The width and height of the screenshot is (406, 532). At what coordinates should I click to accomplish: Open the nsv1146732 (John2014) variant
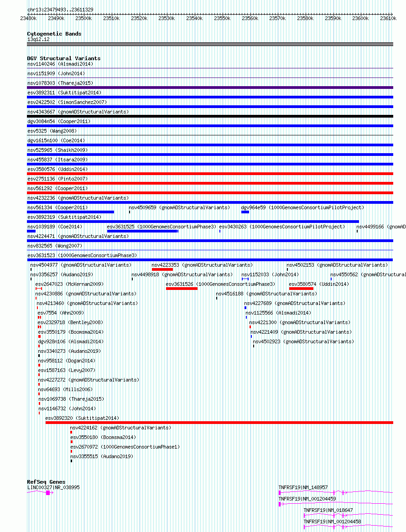[x=67, y=408]
